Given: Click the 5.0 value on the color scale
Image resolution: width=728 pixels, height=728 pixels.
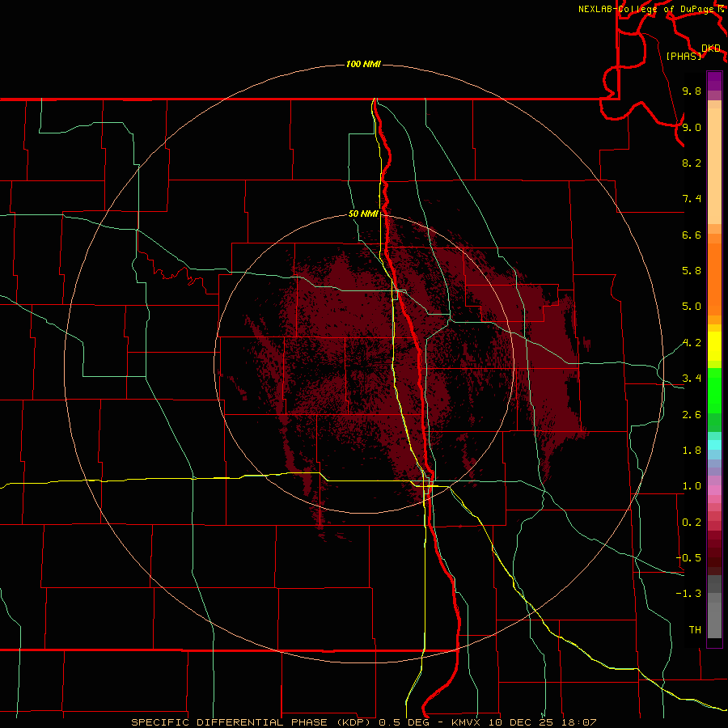Looking at the screenshot, I should [x=692, y=307].
